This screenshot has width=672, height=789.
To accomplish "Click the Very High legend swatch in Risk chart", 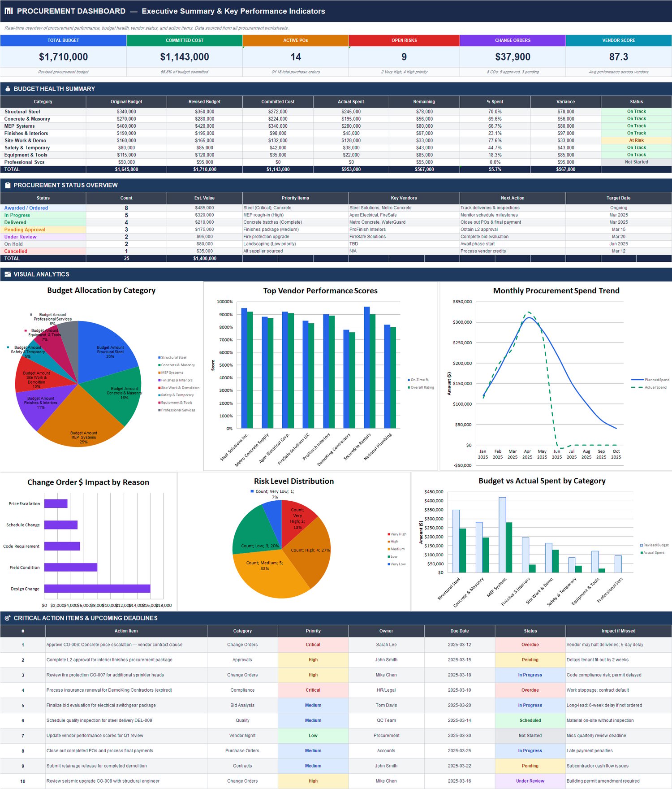I will pos(389,534).
